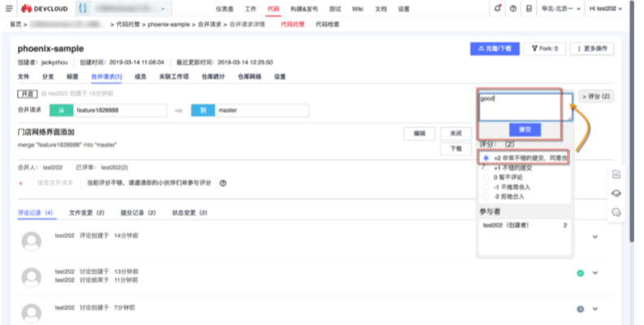The image size is (644, 325).
Task: Click the chat bubble floating icon
Action: (616, 212)
